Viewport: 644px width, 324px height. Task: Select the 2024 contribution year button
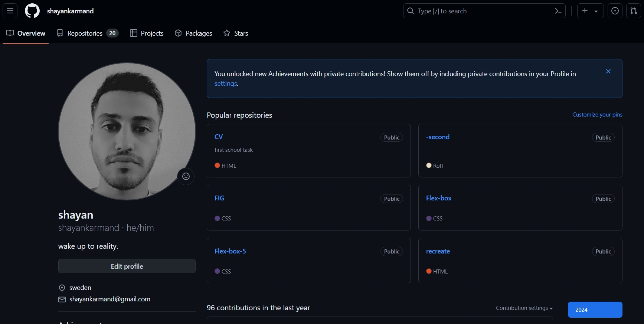595,310
